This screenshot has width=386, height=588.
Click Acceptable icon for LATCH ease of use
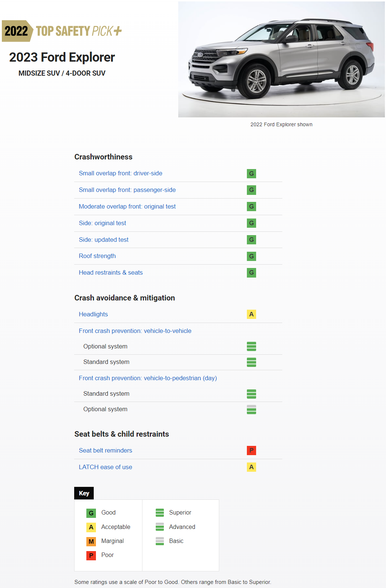pyautogui.click(x=251, y=467)
